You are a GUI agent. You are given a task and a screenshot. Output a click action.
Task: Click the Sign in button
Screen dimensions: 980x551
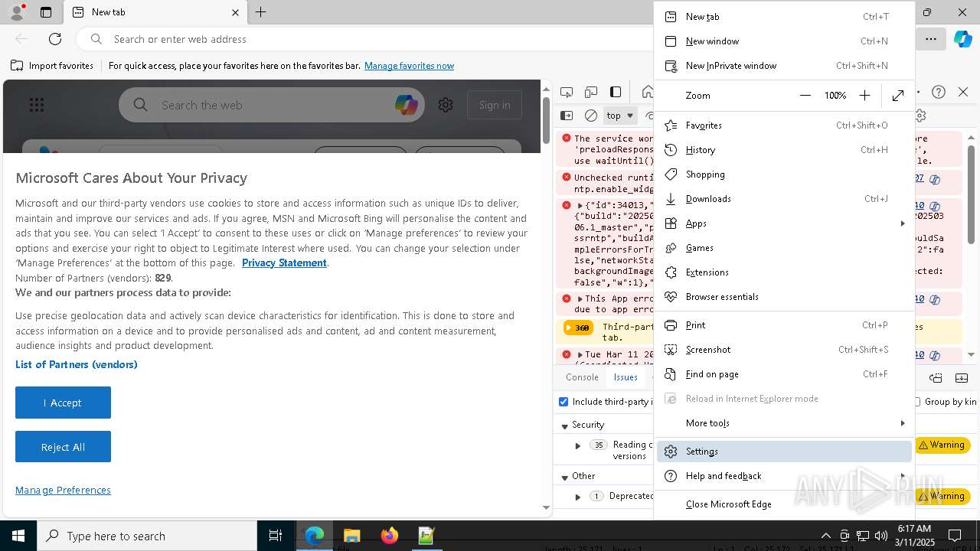[x=495, y=105]
